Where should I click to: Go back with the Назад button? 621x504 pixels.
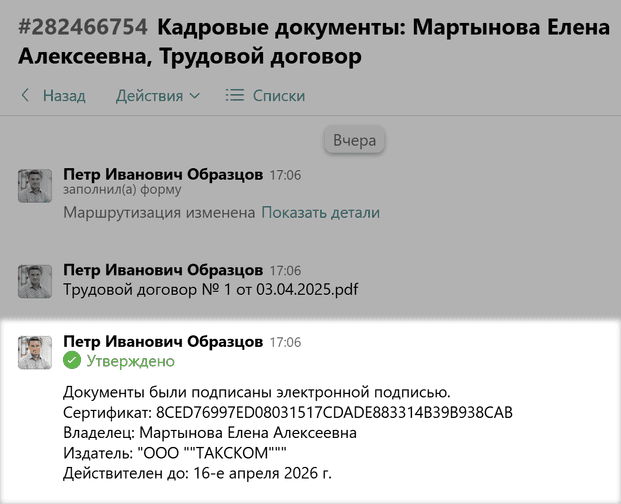click(x=53, y=96)
